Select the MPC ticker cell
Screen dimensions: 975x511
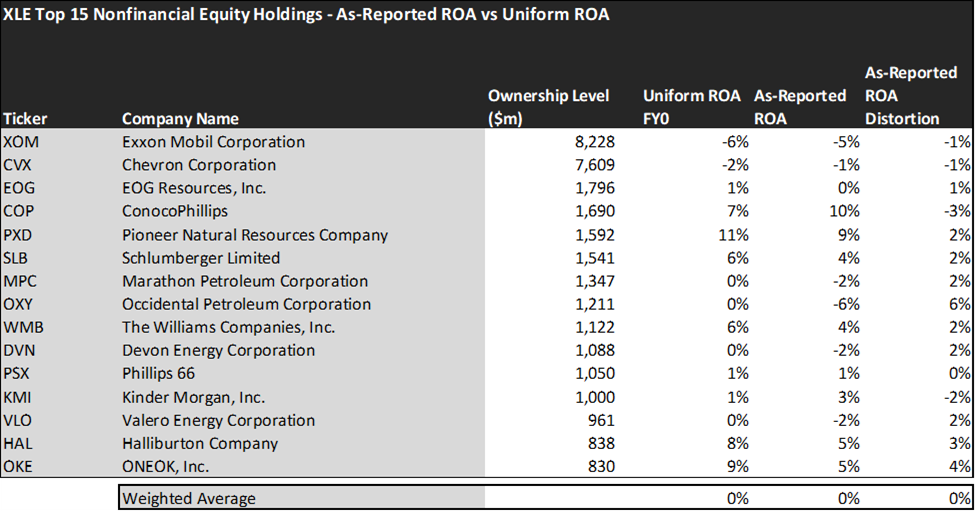tap(20, 282)
